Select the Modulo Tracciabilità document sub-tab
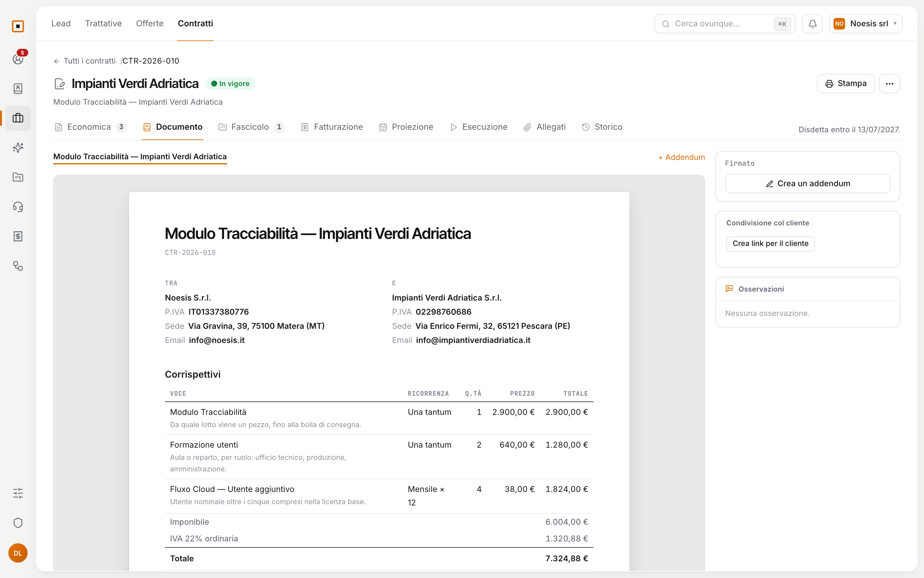The height and width of the screenshot is (578, 924). (x=140, y=157)
